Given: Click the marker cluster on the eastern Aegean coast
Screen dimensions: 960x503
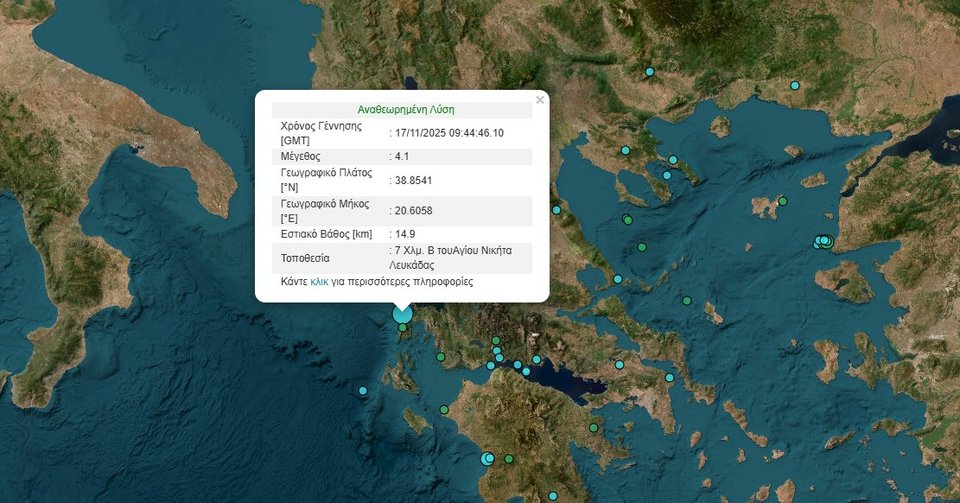Looking at the screenshot, I should click(823, 241).
